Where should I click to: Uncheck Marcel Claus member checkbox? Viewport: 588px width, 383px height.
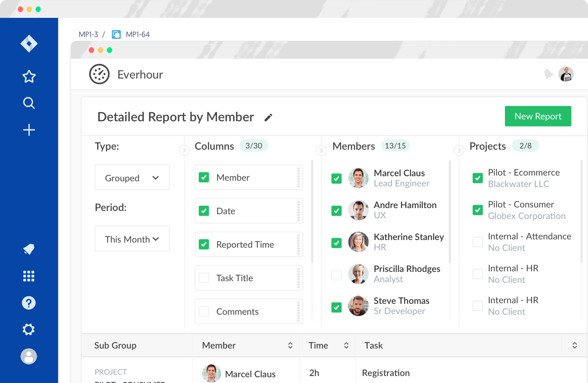coord(337,179)
